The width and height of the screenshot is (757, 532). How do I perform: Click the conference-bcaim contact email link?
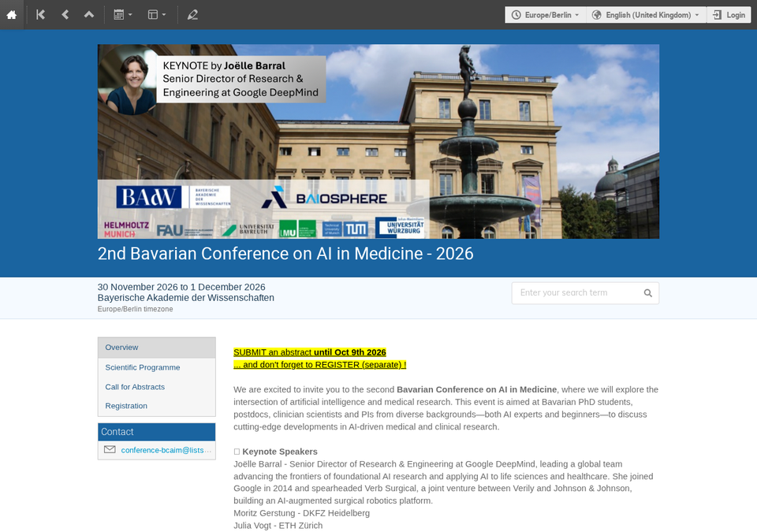click(166, 450)
